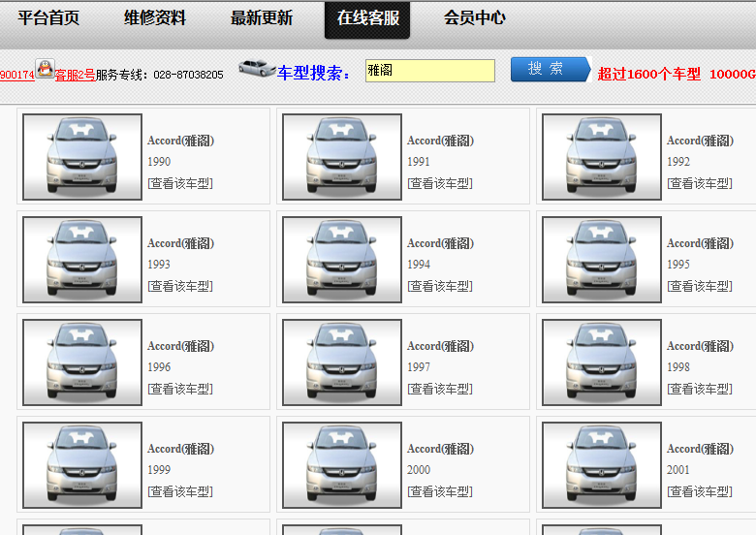Viewport: 756px width, 535px height.
Task: Click the Accord(雅阁) title above 1998
Action: (700, 346)
